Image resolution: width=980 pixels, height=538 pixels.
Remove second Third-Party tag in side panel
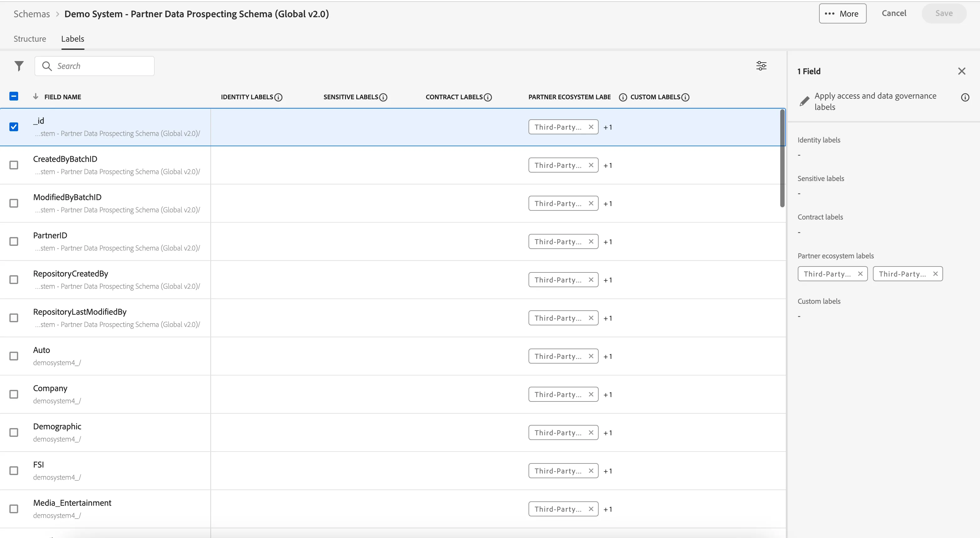[x=936, y=274]
